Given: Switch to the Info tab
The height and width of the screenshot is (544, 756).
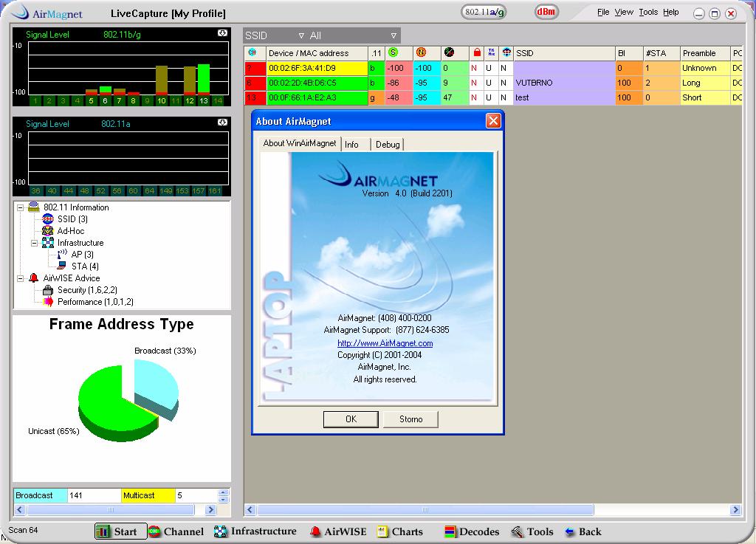Looking at the screenshot, I should (355, 145).
